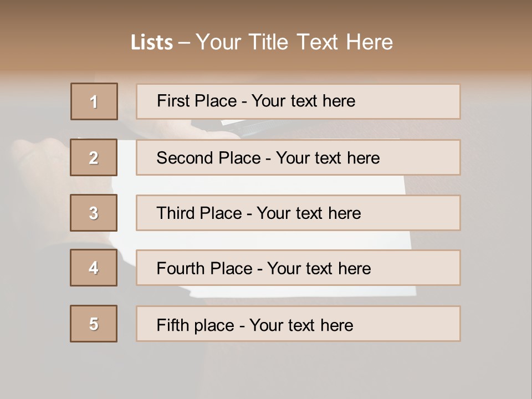Screen dimensions: 532x399
Task: Select the number 2 box
Action: 94,157
